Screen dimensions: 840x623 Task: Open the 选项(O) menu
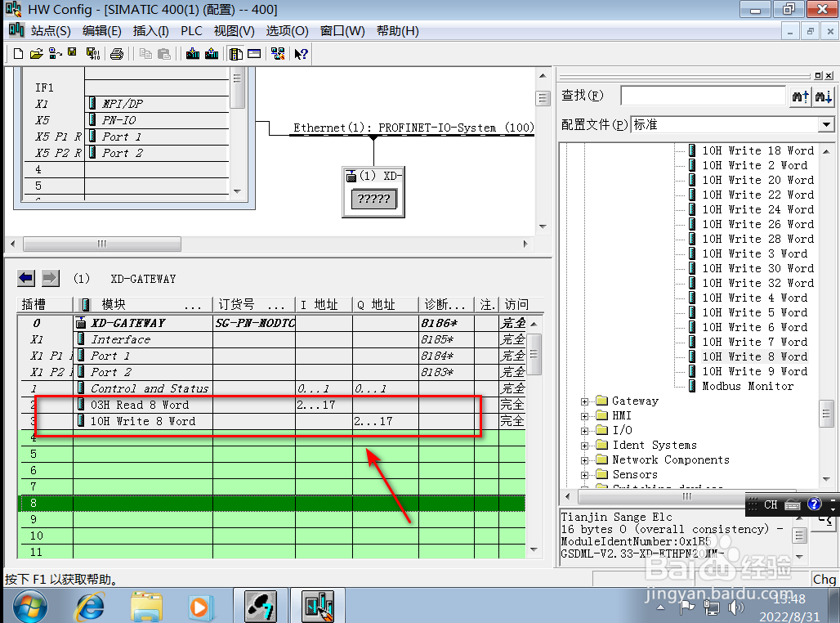[x=287, y=31]
